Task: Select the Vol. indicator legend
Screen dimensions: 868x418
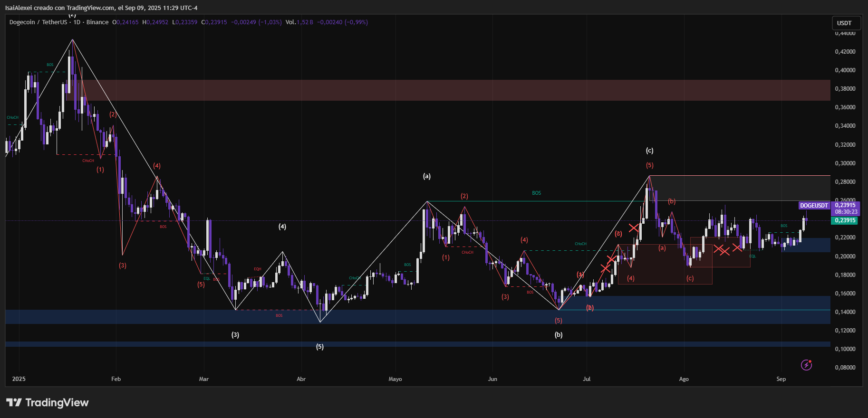Action: pos(290,22)
